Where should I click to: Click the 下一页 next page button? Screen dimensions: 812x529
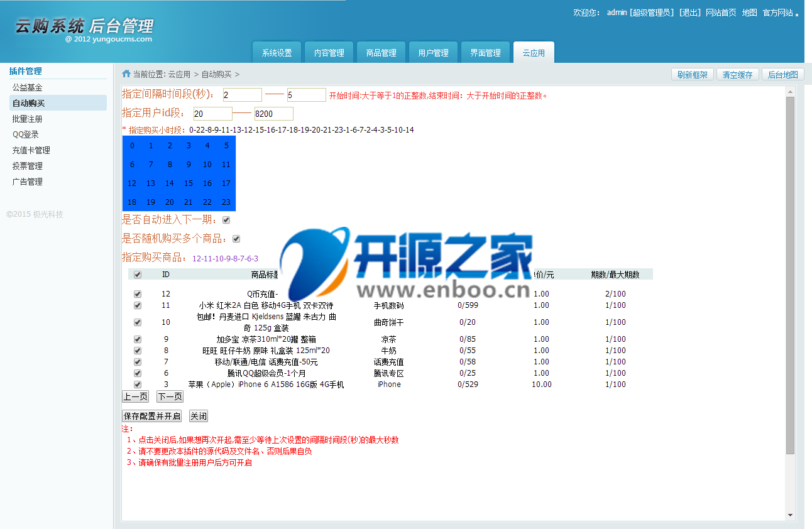(170, 396)
